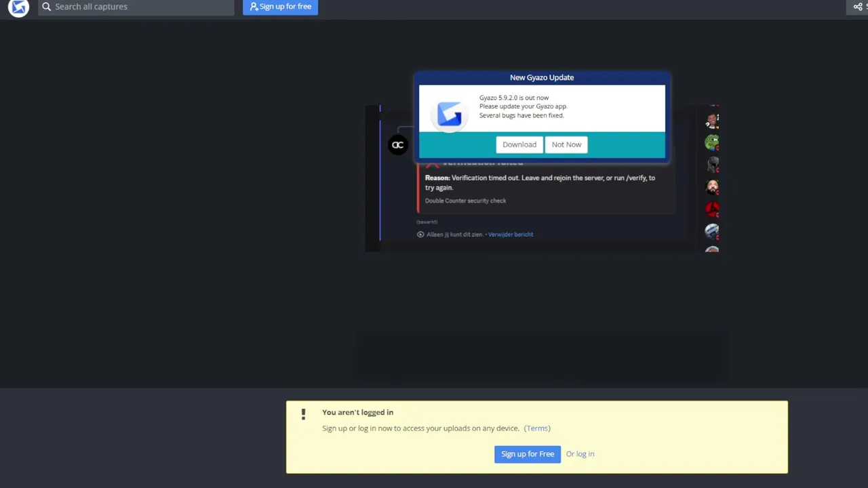Click "Please update your Gyazo app." text

pos(523,106)
